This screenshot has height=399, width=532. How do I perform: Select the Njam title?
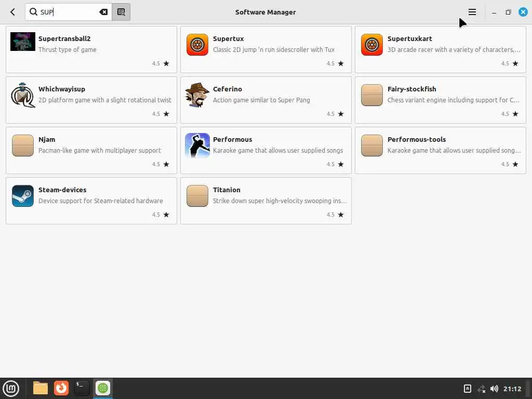click(x=47, y=139)
